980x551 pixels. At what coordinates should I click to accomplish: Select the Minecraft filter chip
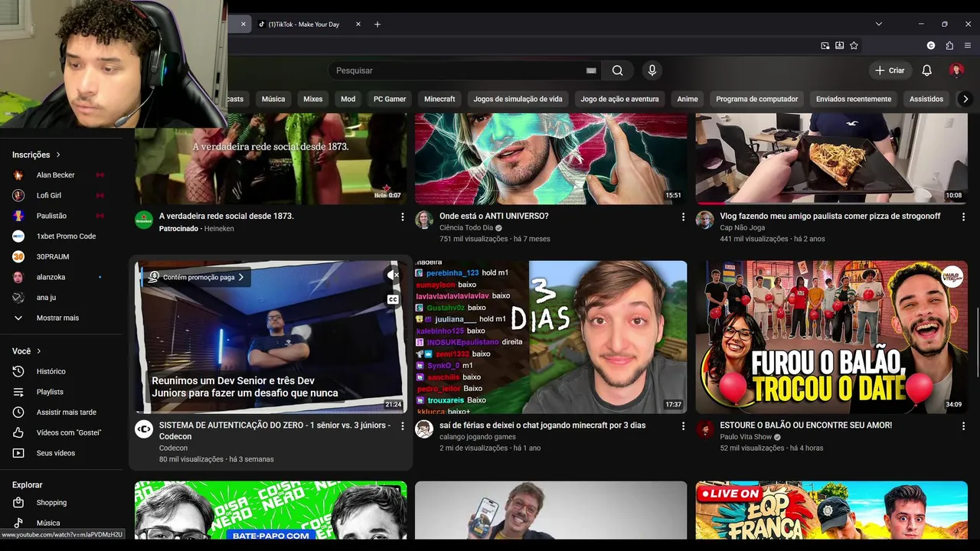(x=439, y=99)
